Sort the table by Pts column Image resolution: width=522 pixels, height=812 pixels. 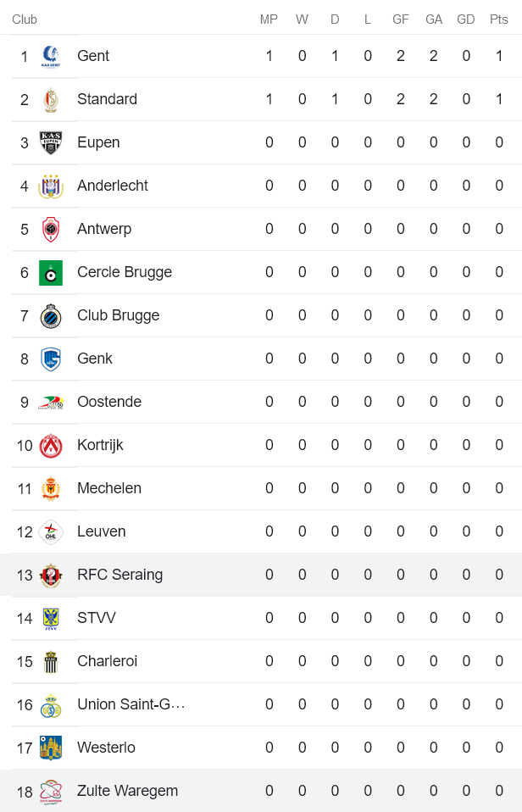[x=499, y=19]
